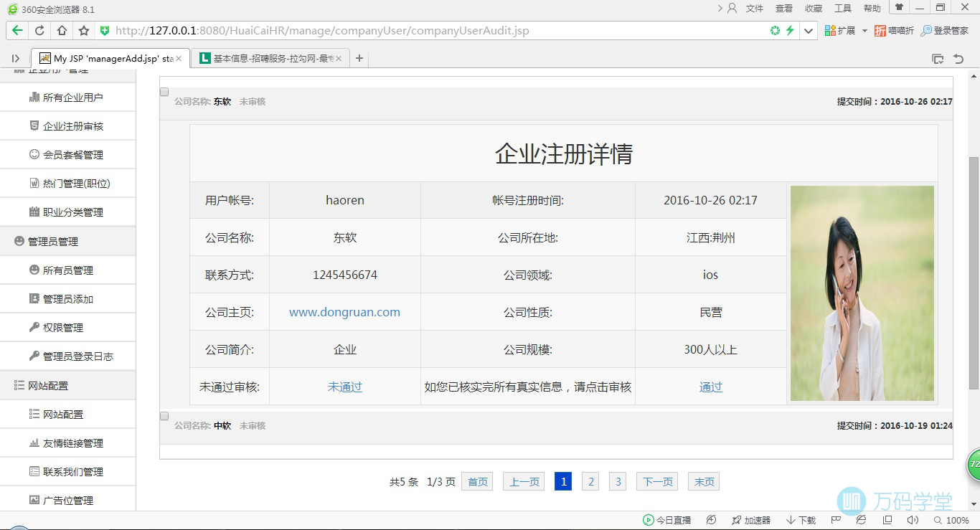
Task: Bookmark page with the star icon
Action: 84,31
